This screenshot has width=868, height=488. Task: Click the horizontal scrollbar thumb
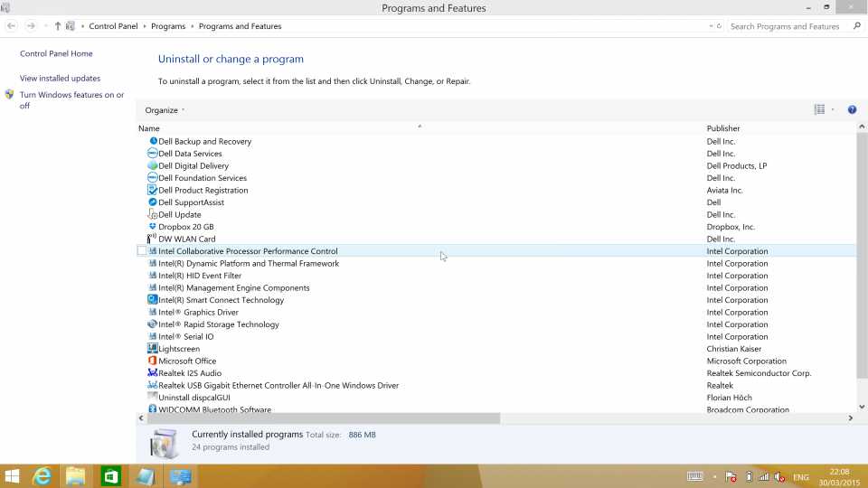pos(324,418)
